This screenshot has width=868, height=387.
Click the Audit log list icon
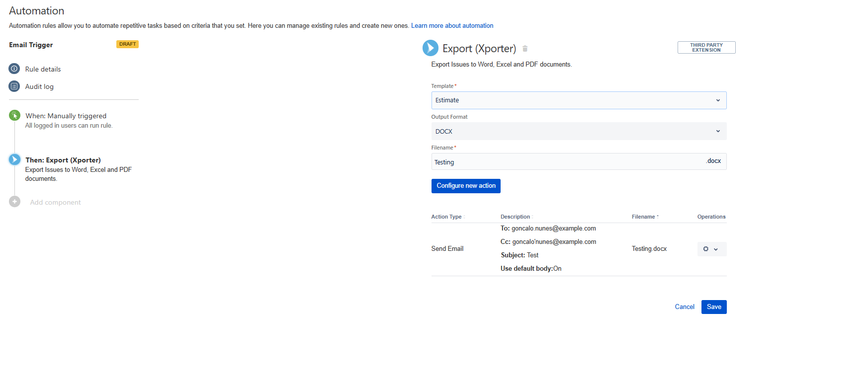(x=14, y=86)
